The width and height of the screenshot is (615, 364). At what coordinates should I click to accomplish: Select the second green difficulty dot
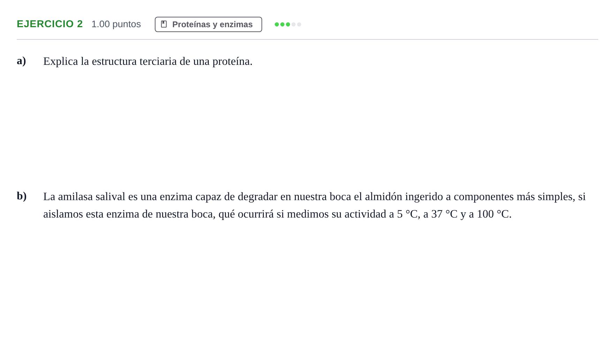click(282, 24)
